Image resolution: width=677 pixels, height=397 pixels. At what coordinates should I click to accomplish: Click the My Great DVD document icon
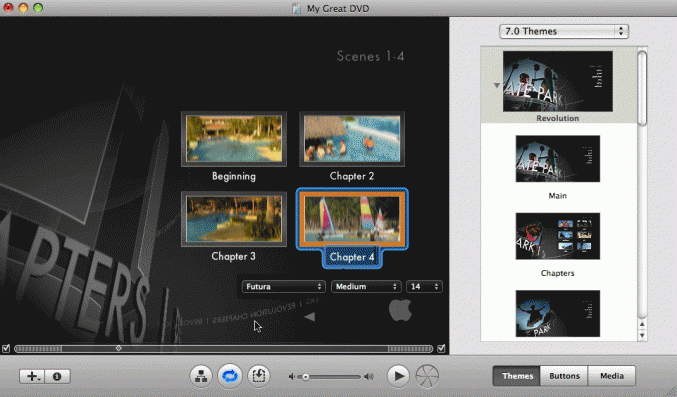(x=296, y=9)
